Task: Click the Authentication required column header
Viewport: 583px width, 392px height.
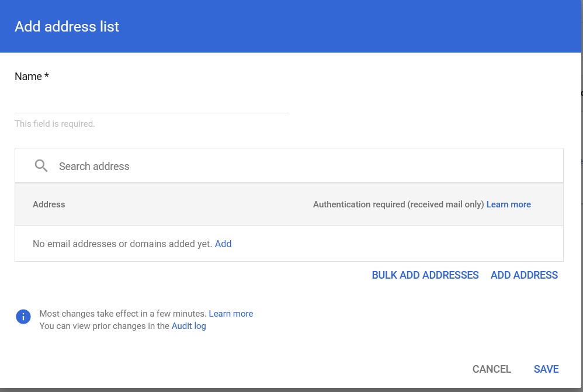Action: [398, 204]
